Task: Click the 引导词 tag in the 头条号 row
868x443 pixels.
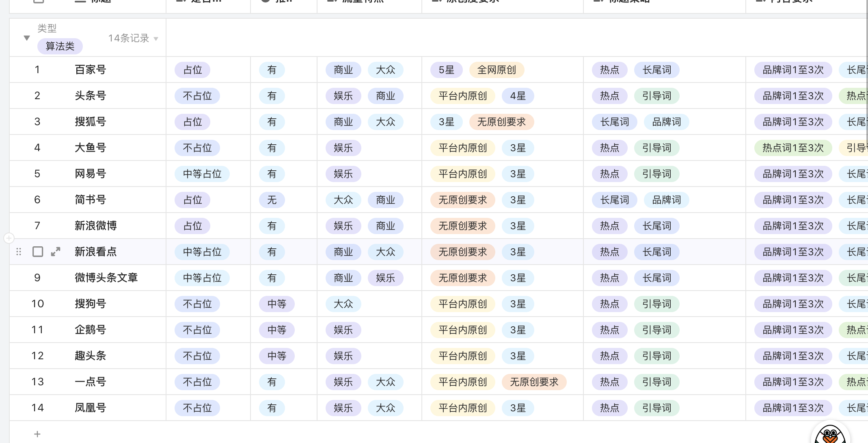Action: point(657,96)
